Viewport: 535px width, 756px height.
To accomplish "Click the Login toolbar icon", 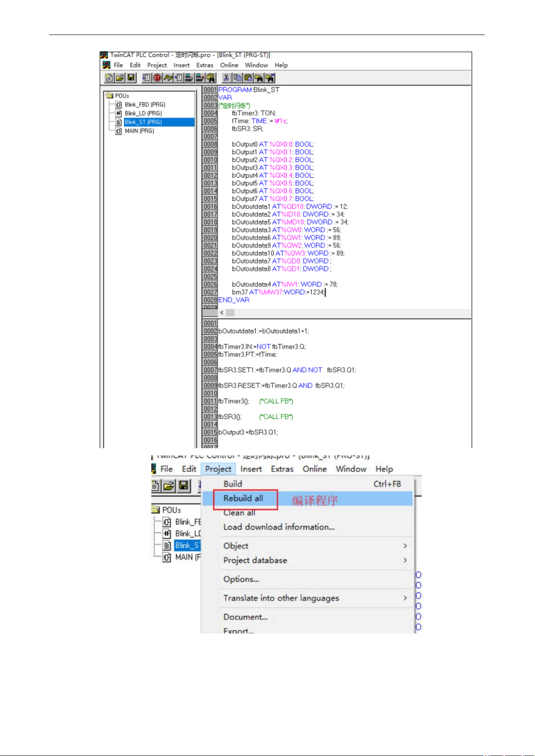I will (189, 78).
